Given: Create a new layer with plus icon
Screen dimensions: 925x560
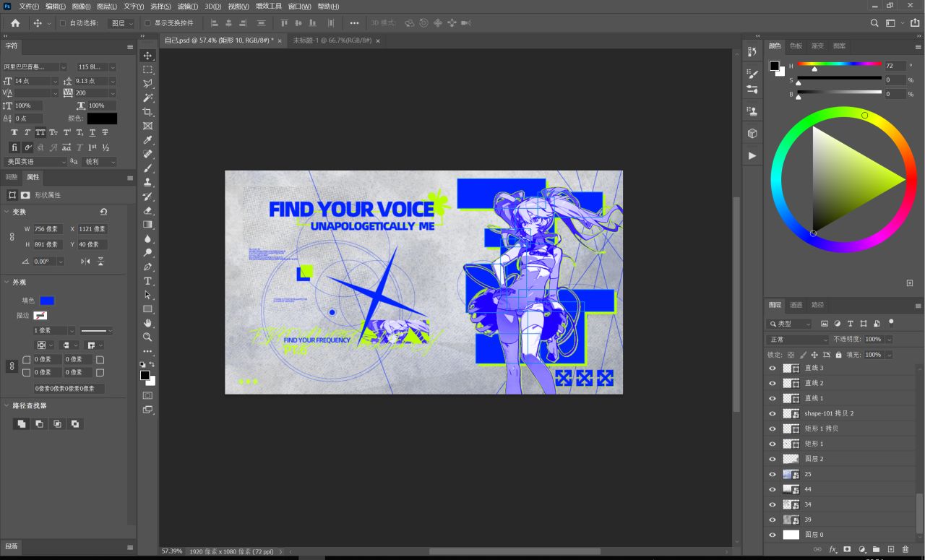Looking at the screenshot, I should [x=891, y=550].
